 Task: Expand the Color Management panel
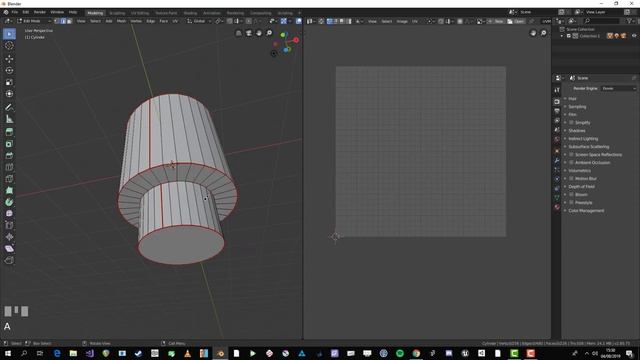[x=586, y=211]
